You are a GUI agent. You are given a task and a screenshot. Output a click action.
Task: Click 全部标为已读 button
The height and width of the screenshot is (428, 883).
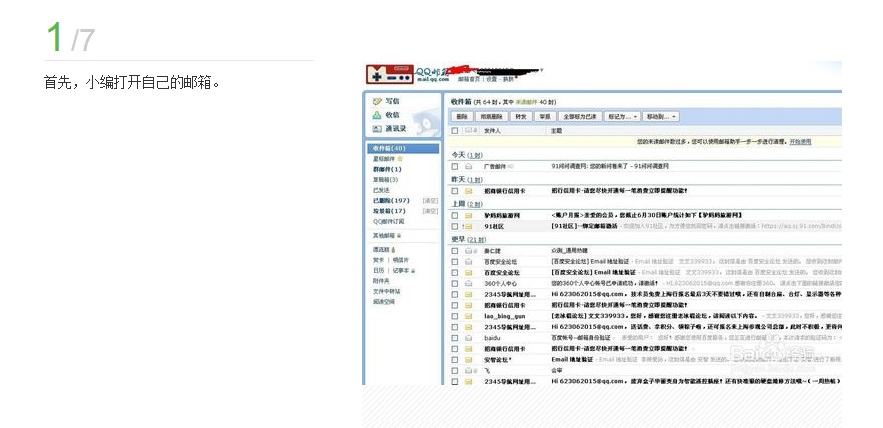tap(579, 117)
